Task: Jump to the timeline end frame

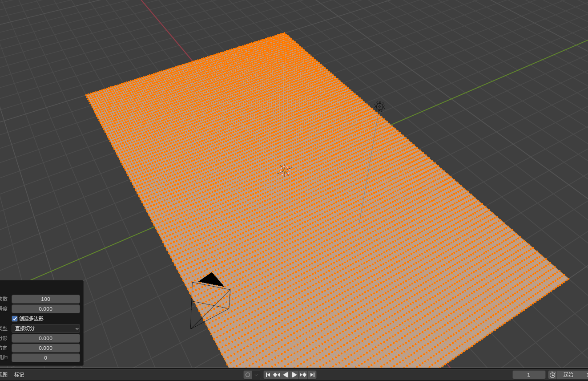Action: coord(312,375)
